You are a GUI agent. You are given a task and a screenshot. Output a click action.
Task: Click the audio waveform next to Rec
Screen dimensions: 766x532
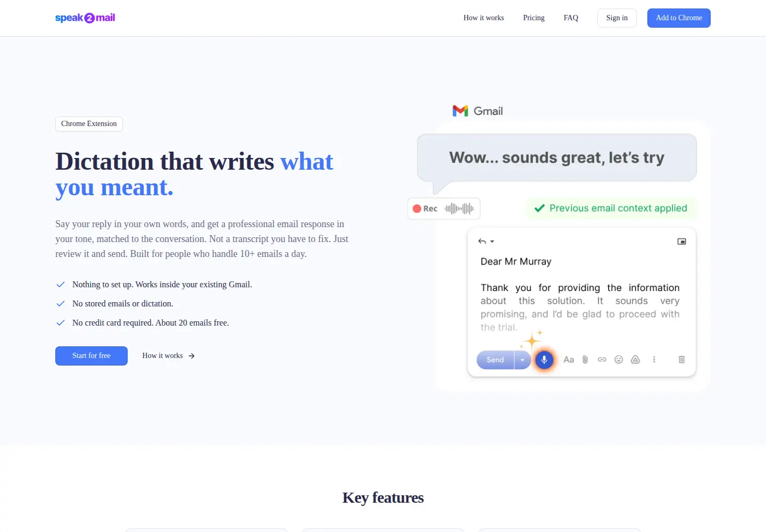tap(459, 209)
